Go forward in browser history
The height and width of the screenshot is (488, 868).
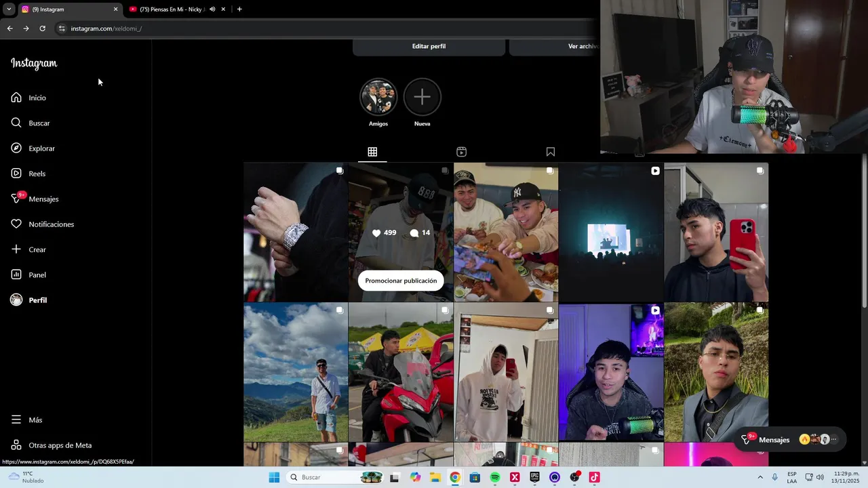26,28
